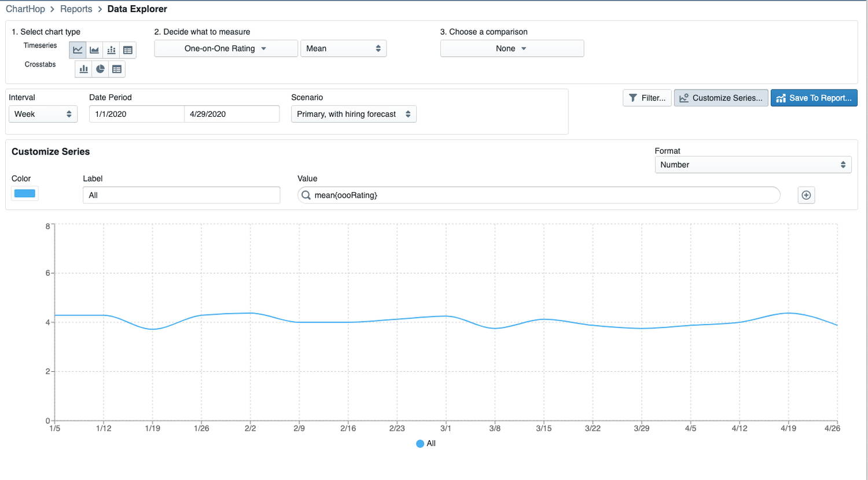This screenshot has width=868, height=480.
Task: Click Save To Report
Action: click(x=814, y=98)
